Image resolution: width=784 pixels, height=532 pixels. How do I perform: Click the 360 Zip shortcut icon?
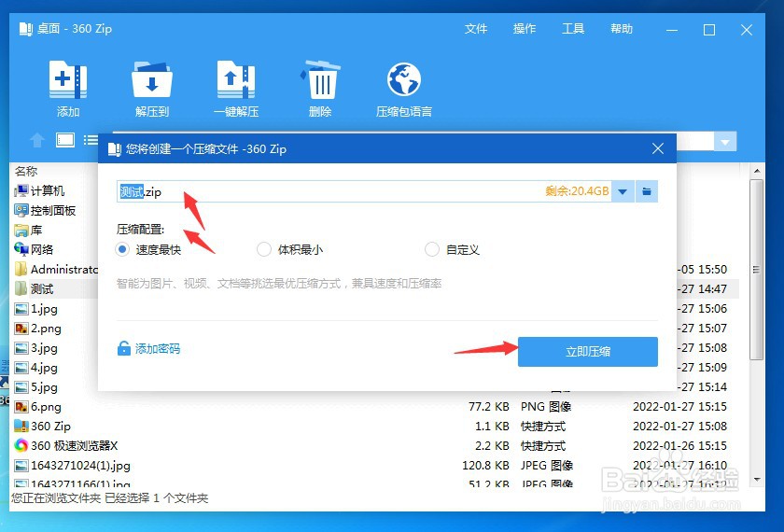(21, 426)
